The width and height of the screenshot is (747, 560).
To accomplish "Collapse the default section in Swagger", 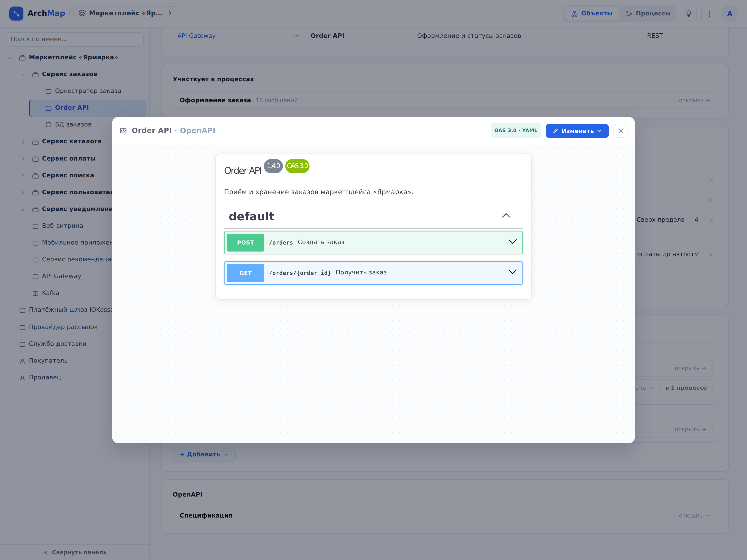I will click(x=506, y=216).
